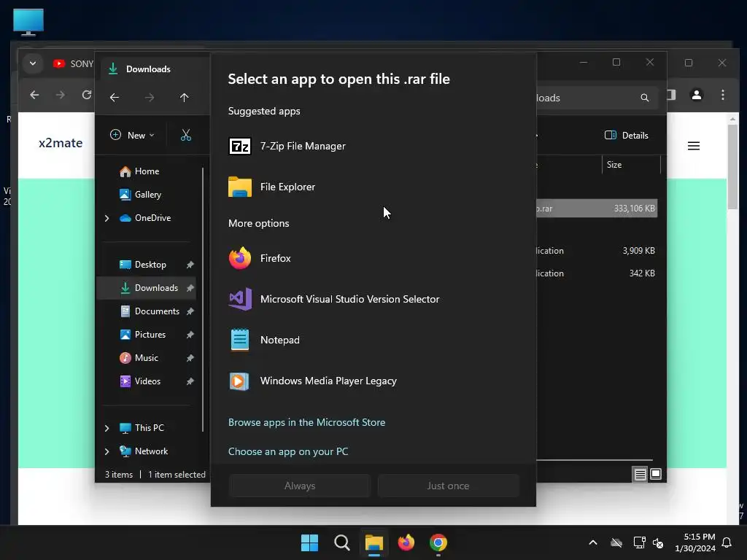Open Choose an app on your PC
This screenshot has width=747, height=560.
287,451
